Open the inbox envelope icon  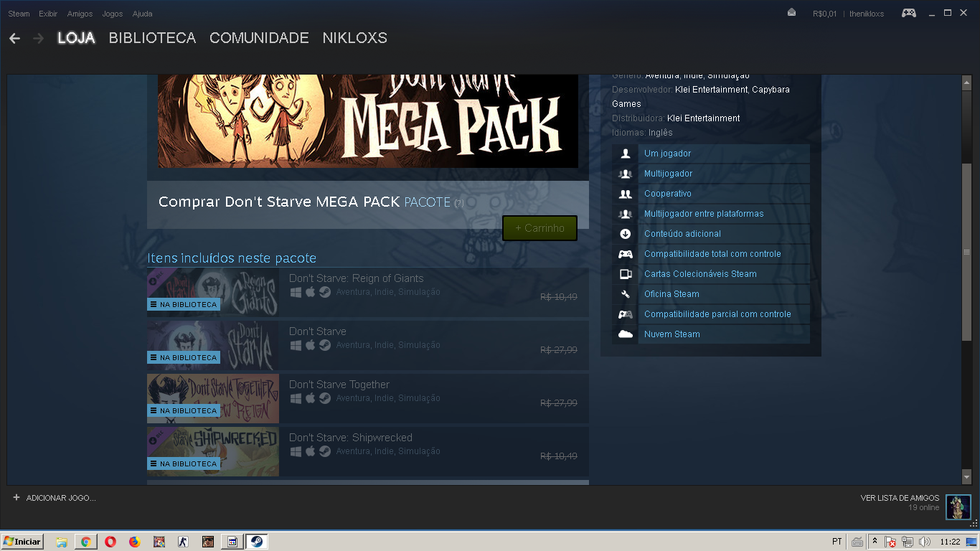tap(791, 12)
